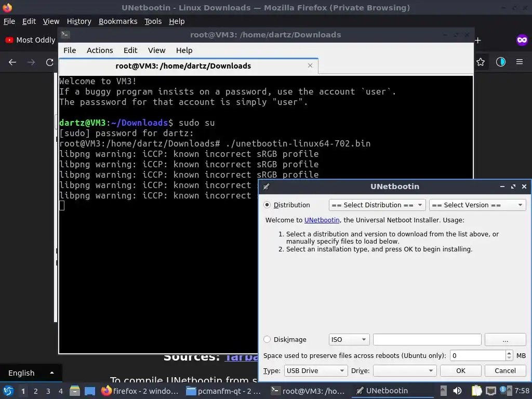Switch to virtual desktop 4
The width and height of the screenshot is (532, 399).
61,391
